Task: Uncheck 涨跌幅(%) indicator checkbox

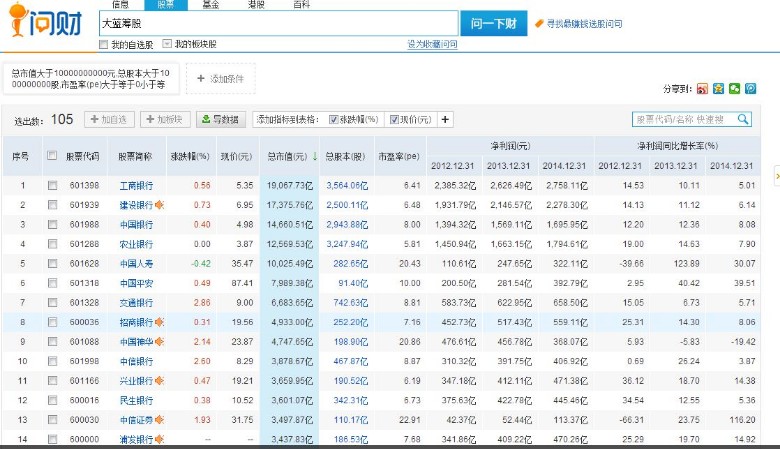Action: (x=334, y=119)
